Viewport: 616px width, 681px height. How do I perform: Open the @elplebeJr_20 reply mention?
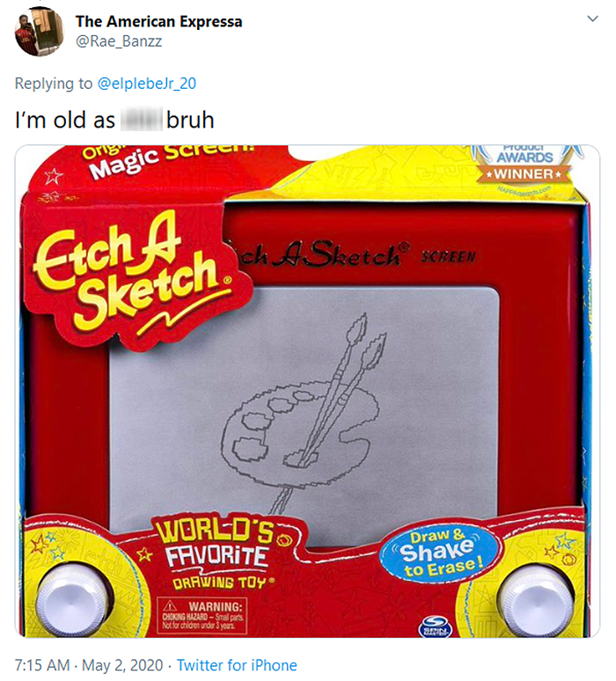[x=147, y=83]
